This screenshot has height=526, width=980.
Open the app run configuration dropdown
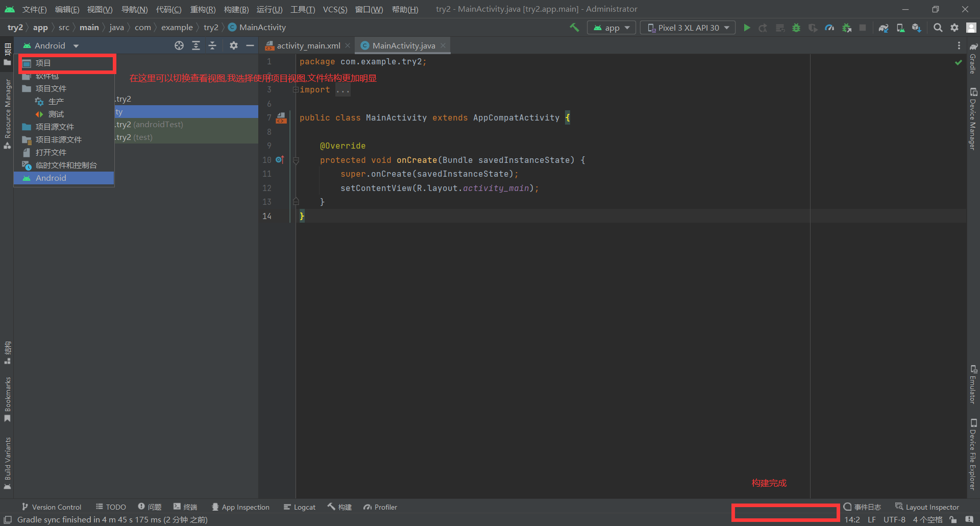[611, 28]
